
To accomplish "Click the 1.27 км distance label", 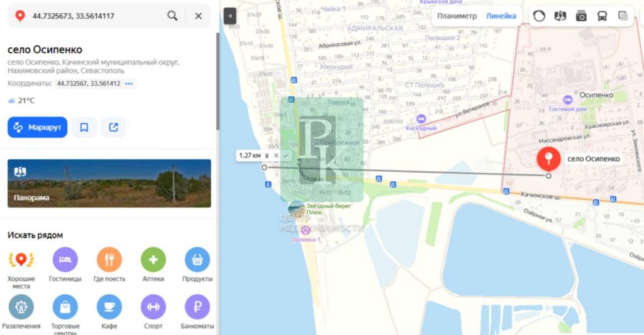I will point(250,156).
